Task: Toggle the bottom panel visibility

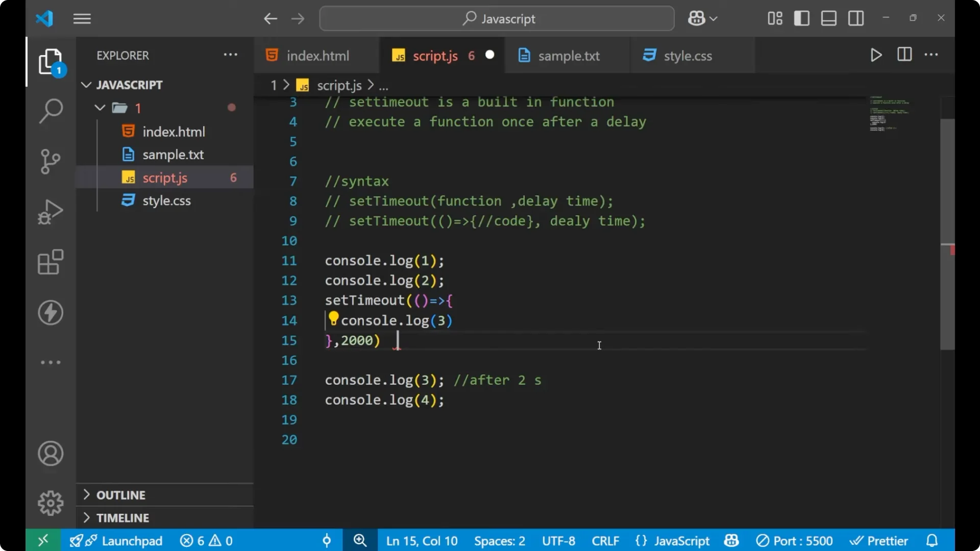Action: click(x=828, y=18)
